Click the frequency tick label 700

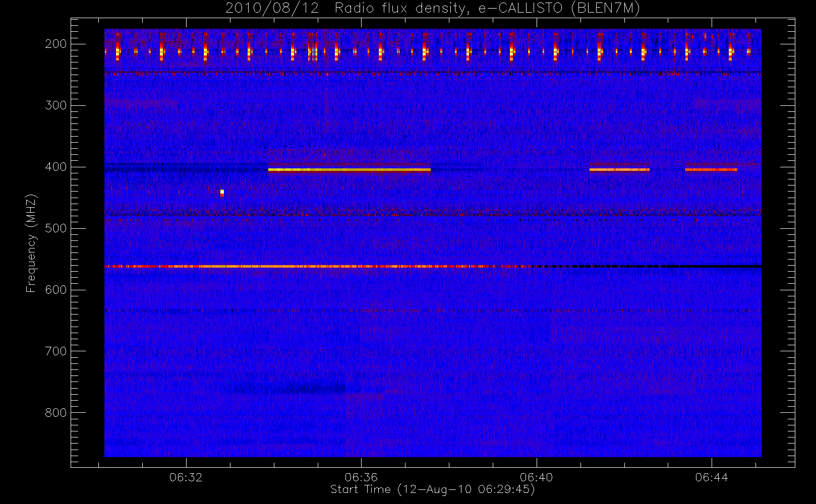pos(56,351)
